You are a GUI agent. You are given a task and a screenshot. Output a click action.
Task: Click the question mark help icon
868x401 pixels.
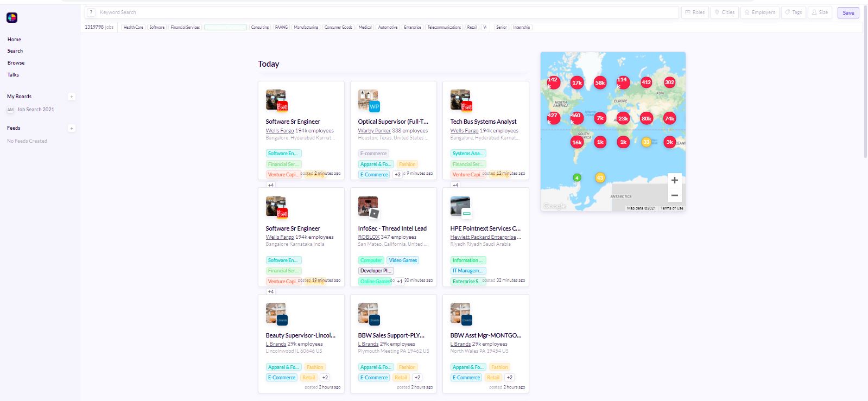click(91, 12)
